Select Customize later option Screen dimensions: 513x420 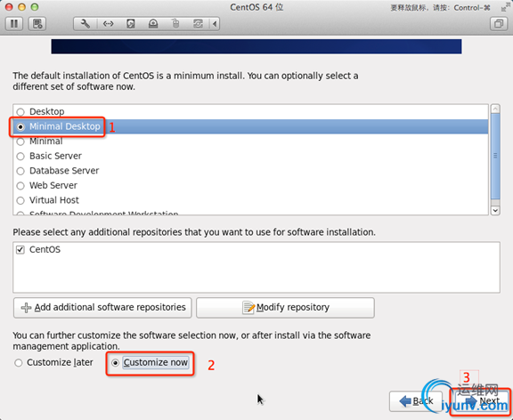click(x=19, y=362)
